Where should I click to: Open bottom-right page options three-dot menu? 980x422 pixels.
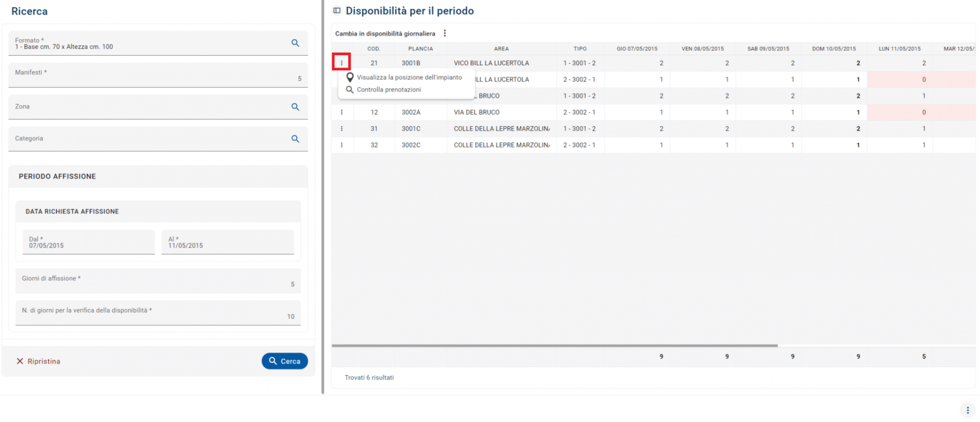pyautogui.click(x=968, y=410)
